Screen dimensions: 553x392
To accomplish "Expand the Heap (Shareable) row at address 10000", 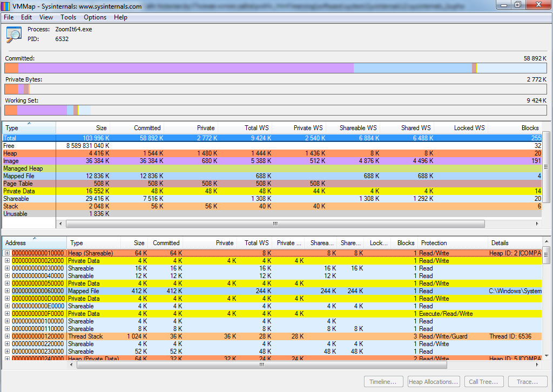I will [x=7, y=253].
